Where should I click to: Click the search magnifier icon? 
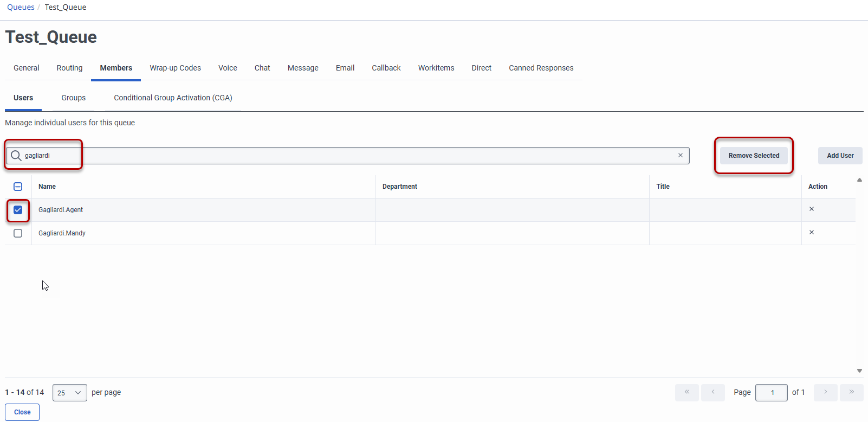pos(16,156)
